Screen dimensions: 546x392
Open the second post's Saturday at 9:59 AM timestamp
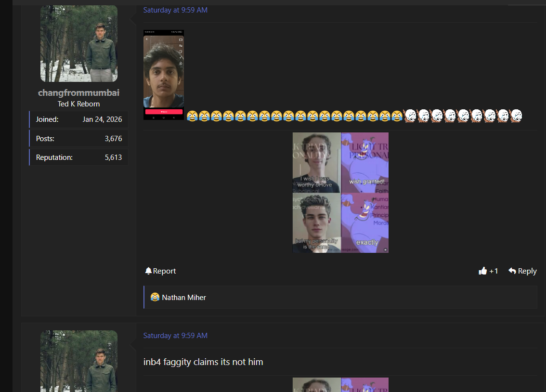(x=175, y=336)
